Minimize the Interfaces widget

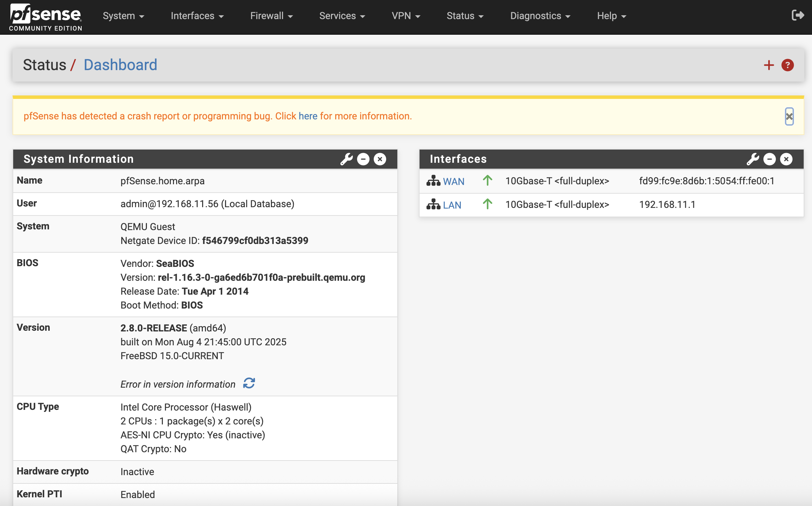pos(770,159)
